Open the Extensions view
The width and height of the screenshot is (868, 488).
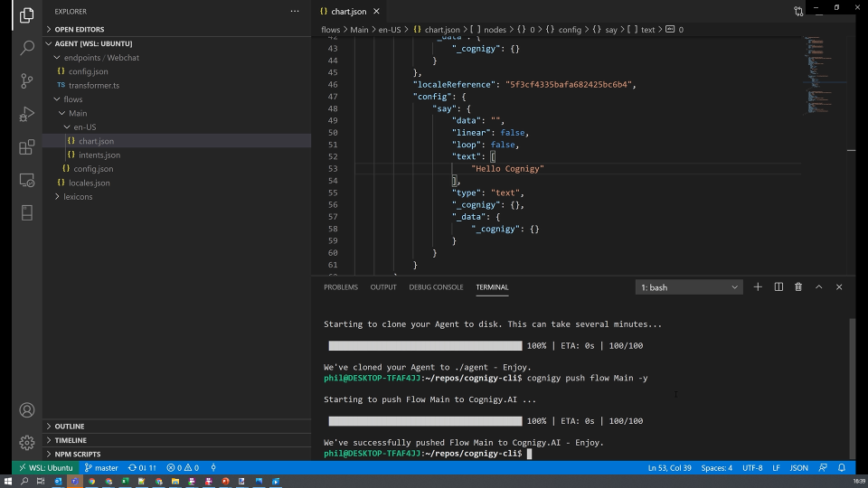click(x=27, y=147)
